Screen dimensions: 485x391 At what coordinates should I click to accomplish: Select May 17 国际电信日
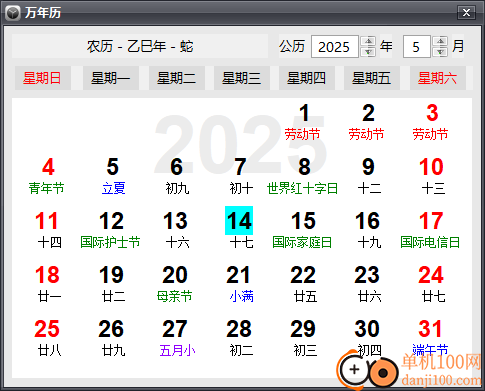pyautogui.click(x=431, y=230)
